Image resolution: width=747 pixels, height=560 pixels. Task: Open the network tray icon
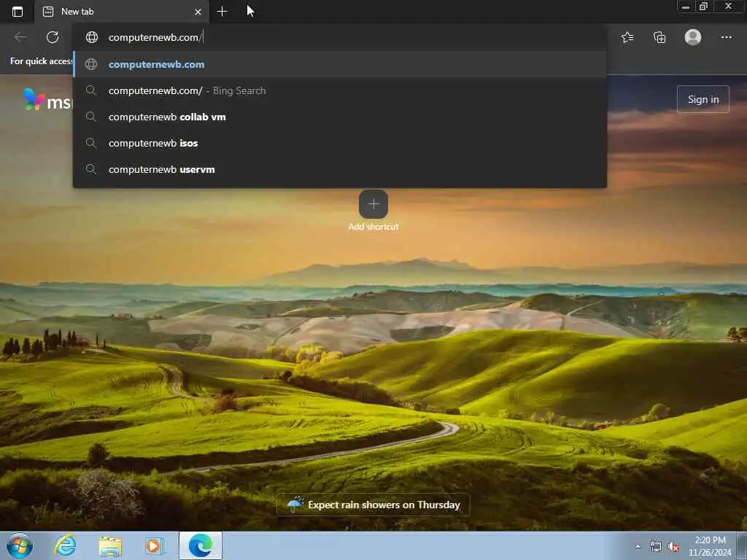656,547
